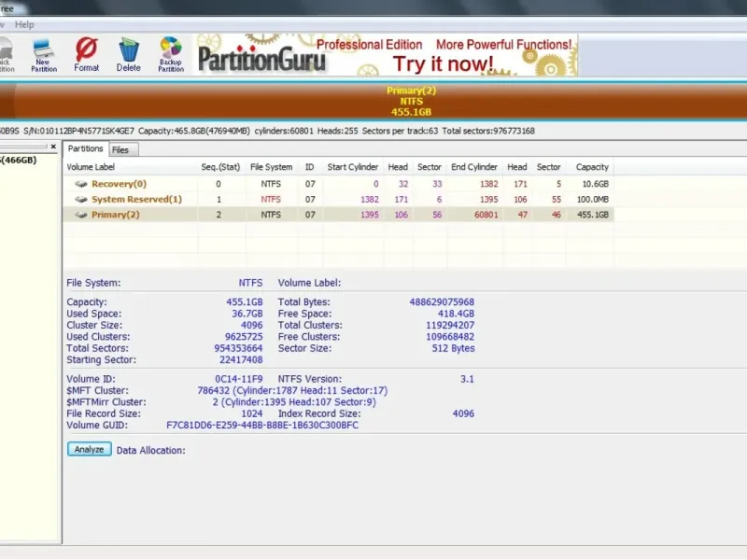Click Sector Size value 512 Bytes

453,348
